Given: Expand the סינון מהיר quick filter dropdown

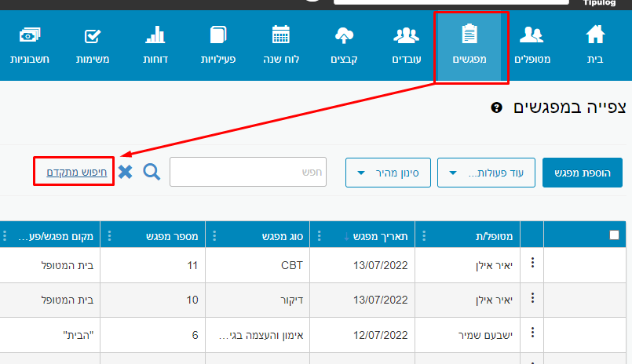Looking at the screenshot, I should pos(388,173).
